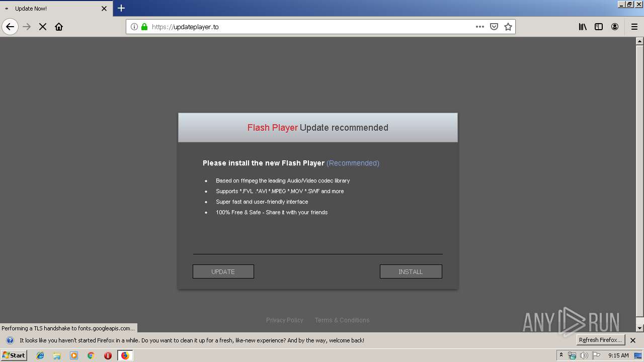The image size is (644, 362).
Task: Open the Firefox hamburger menu
Action: (634, 27)
